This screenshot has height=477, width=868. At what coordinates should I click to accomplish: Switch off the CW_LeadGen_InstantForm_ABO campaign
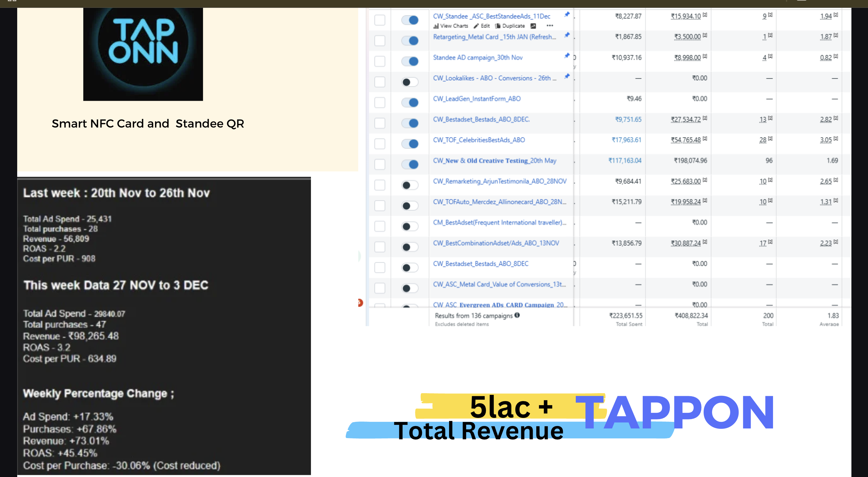coord(410,103)
